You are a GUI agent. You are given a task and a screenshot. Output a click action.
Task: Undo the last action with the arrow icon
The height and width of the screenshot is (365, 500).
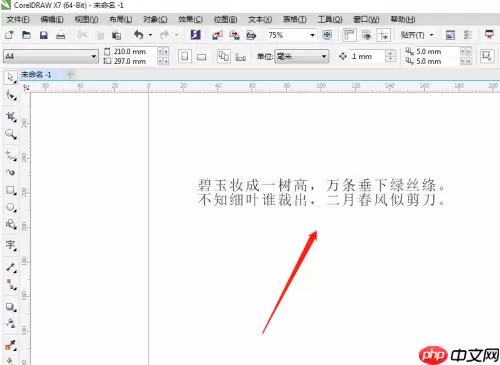pyautogui.click(x=139, y=35)
